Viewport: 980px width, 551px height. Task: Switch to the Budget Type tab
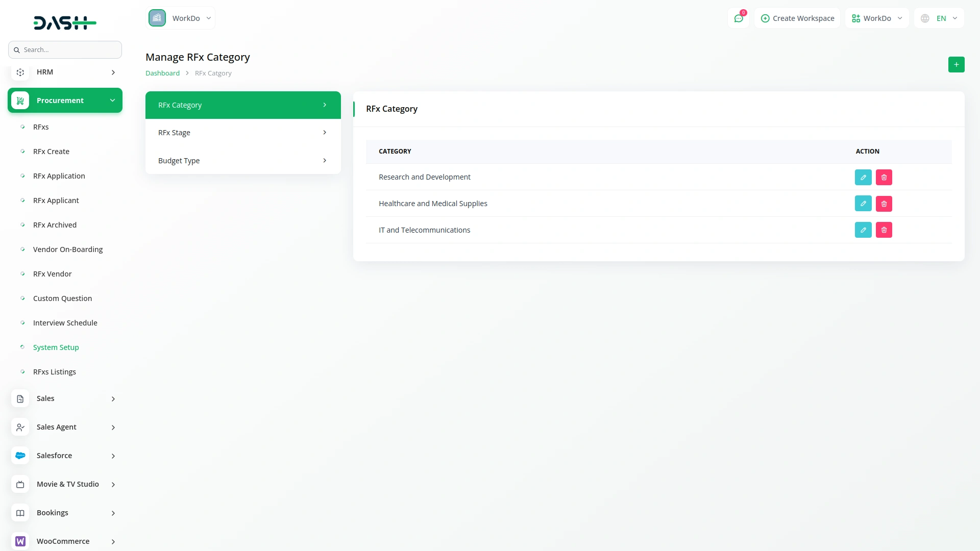(x=243, y=161)
